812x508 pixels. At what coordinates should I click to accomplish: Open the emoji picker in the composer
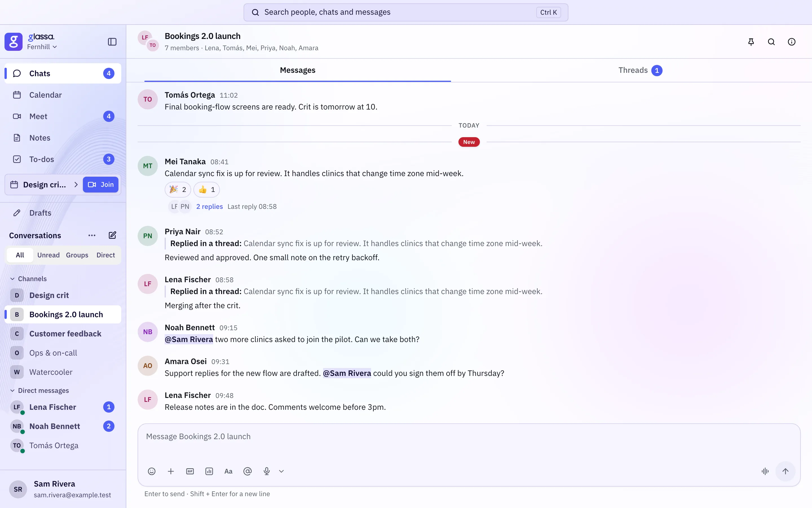pyautogui.click(x=152, y=471)
